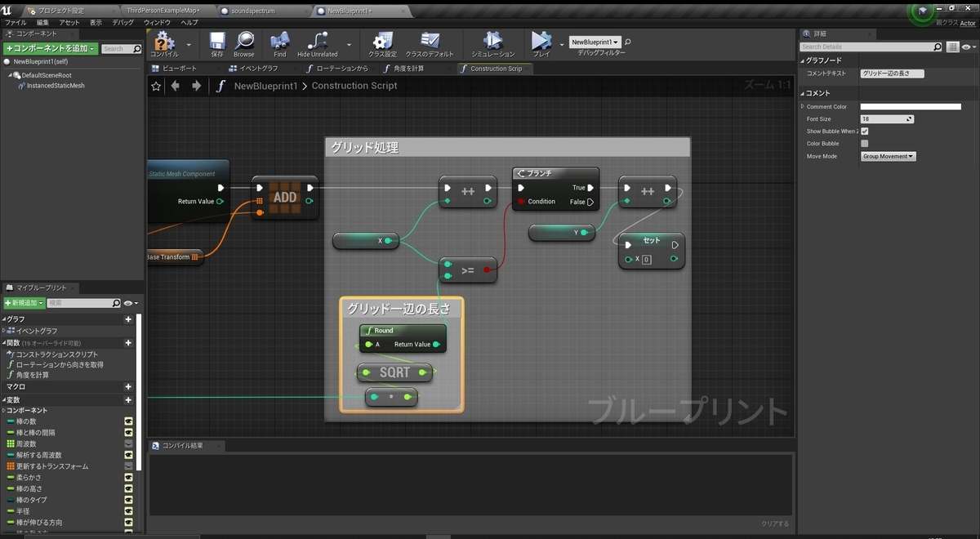Toggle visibility eye for 棒の数
980x539 pixels.
click(x=128, y=421)
